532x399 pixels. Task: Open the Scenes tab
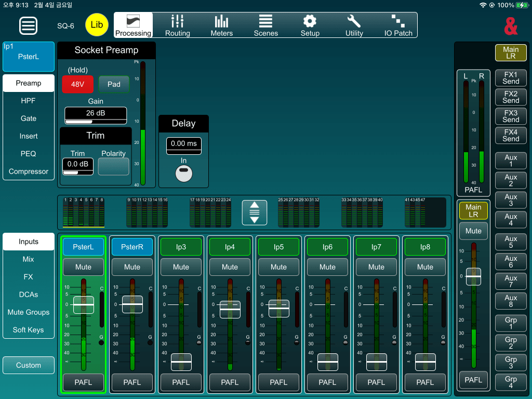tap(265, 25)
